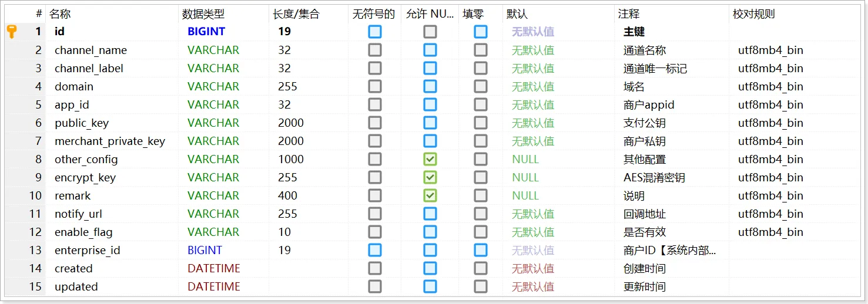
Task: Open default 无默认值 of domain row
Action: [533, 86]
